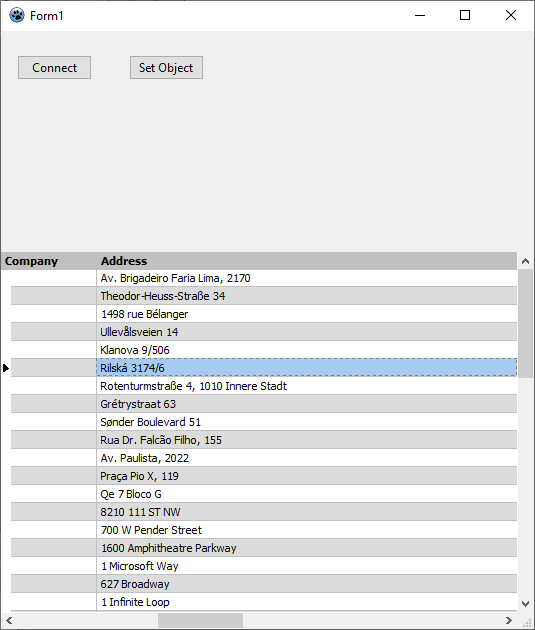Maximize the Form1 window

465,15
